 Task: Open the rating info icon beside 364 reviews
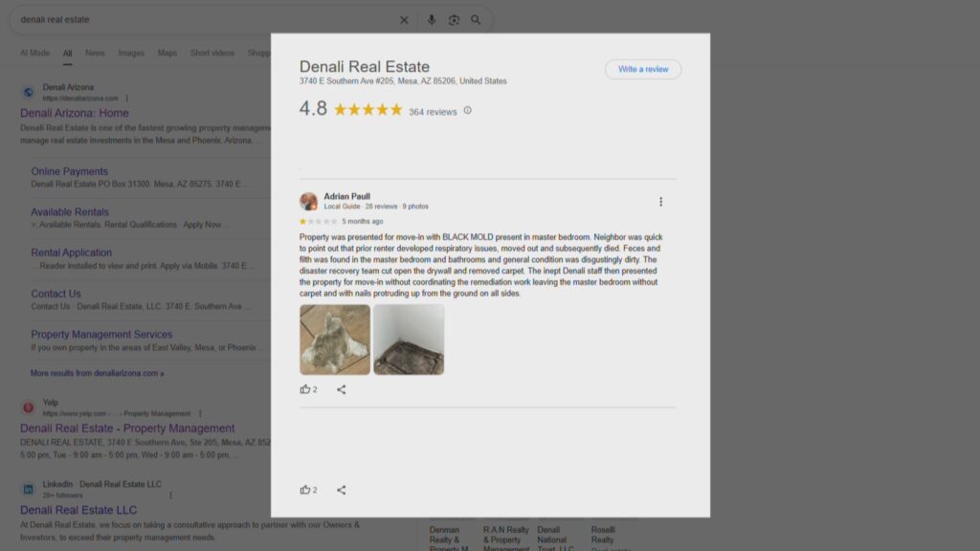click(x=467, y=111)
